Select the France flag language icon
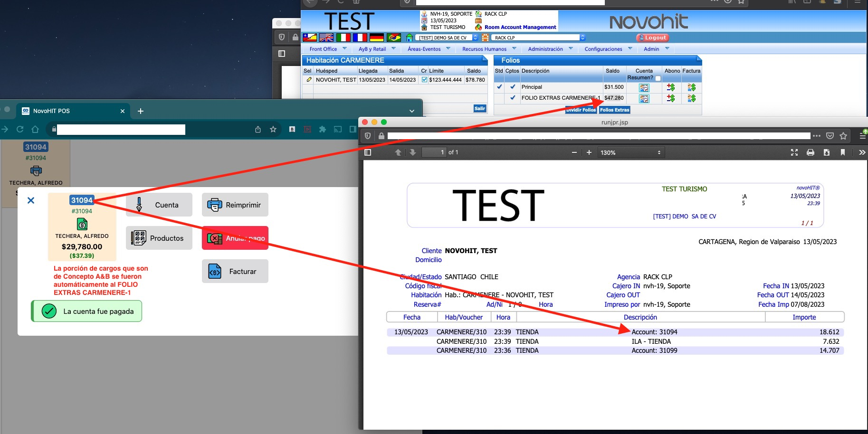868x434 pixels. coord(360,38)
